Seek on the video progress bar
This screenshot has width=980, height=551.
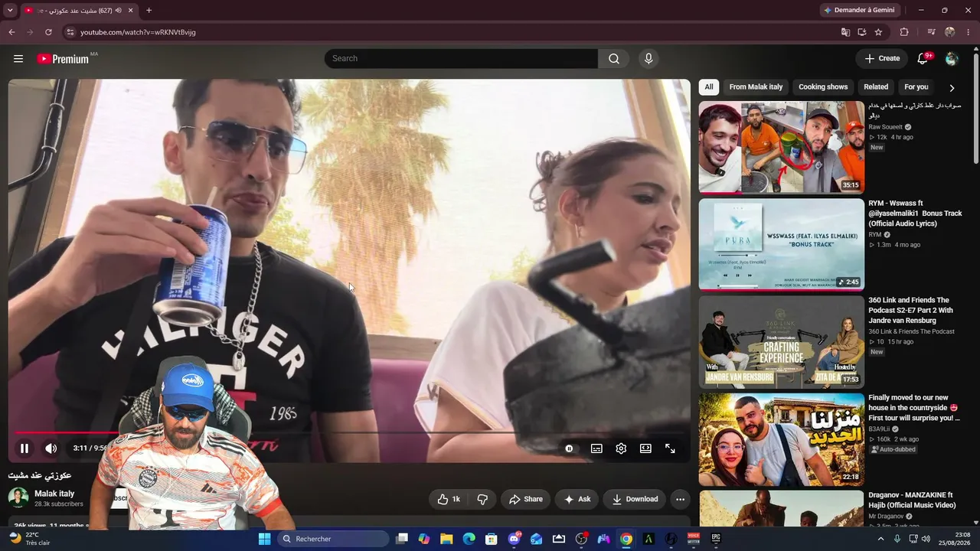pos(349,433)
